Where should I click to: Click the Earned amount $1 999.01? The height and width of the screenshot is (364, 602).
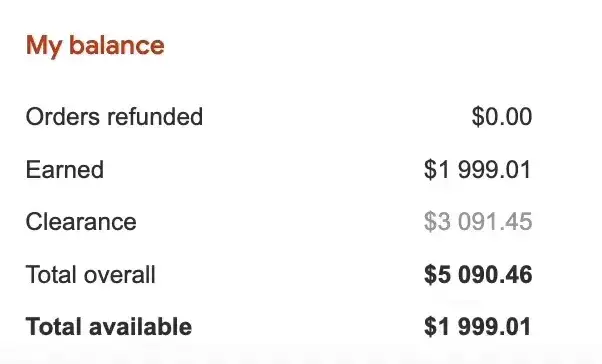pyautogui.click(x=478, y=169)
